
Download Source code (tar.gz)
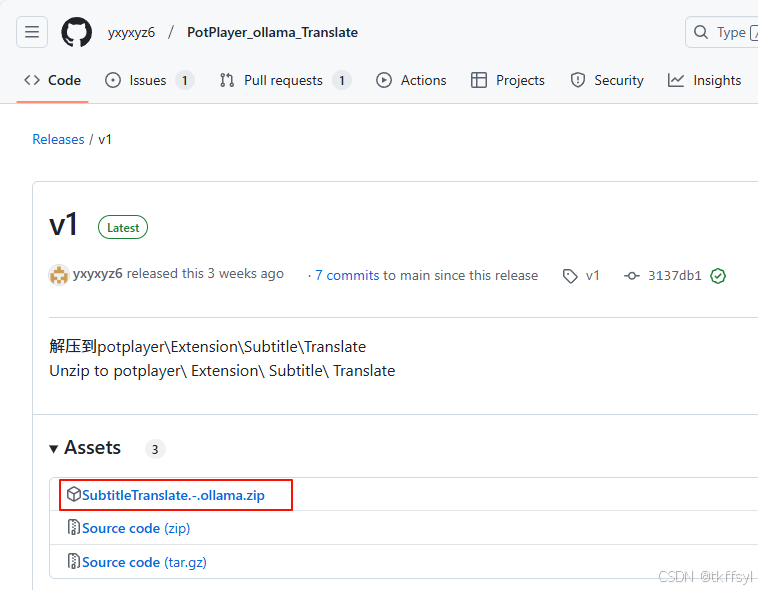click(x=144, y=562)
